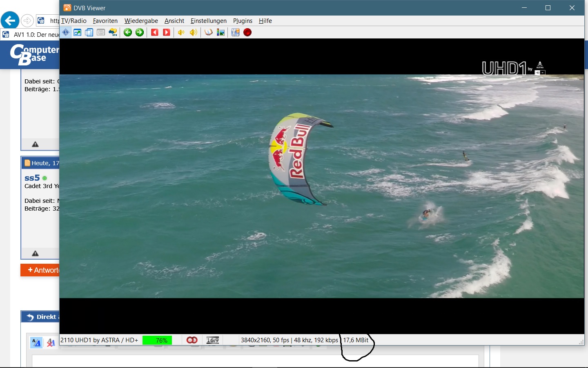Open the Favoriten menu
The width and height of the screenshot is (588, 368).
[x=105, y=21]
